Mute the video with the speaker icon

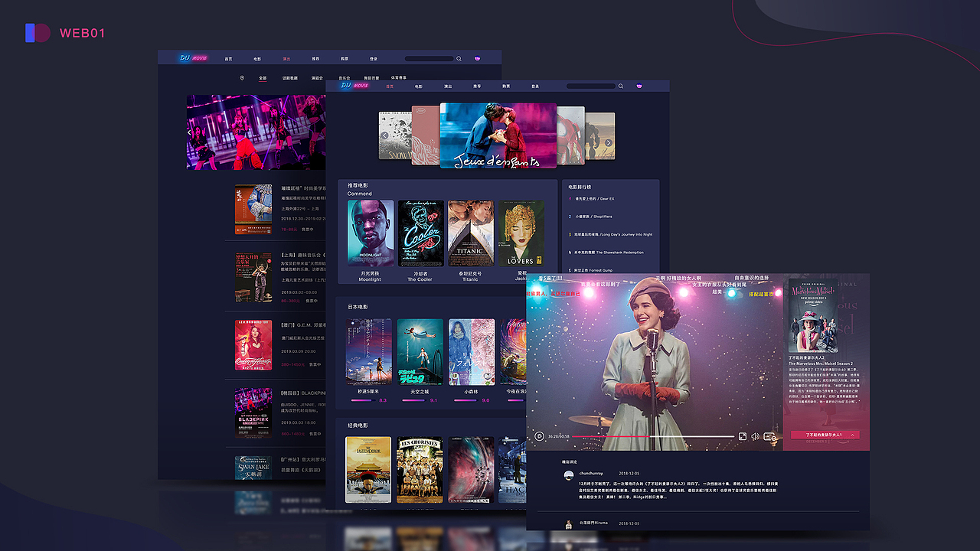[755, 436]
